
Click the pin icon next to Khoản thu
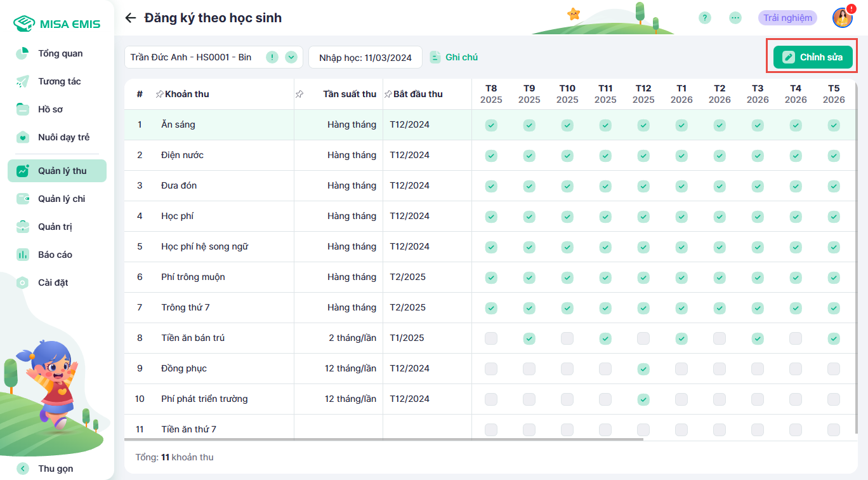pos(159,95)
